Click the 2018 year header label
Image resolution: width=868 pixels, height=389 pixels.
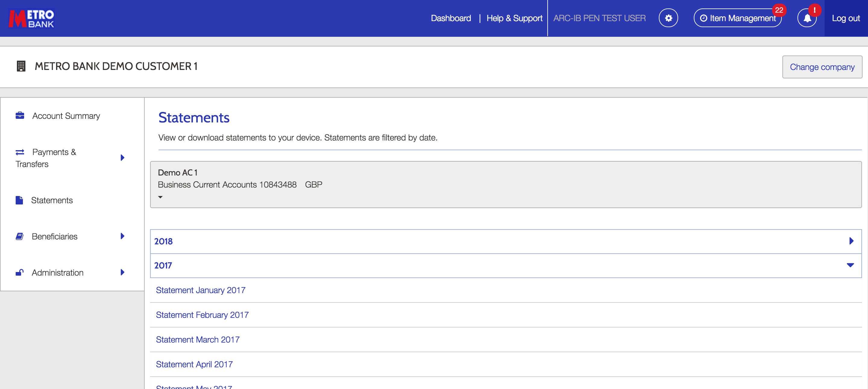click(x=163, y=241)
